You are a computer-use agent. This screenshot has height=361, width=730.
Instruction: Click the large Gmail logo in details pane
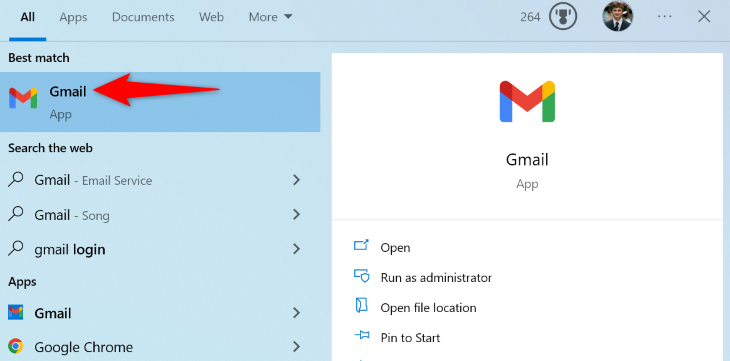[527, 102]
